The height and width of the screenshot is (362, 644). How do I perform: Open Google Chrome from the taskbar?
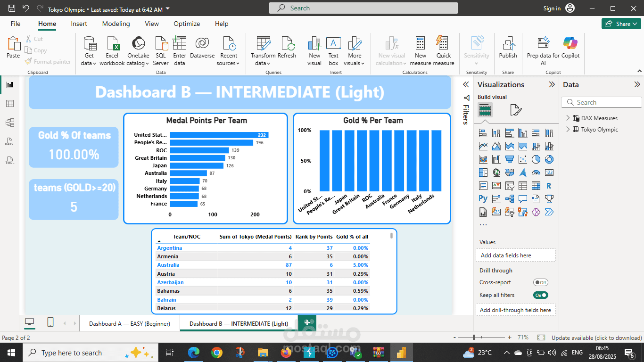[x=217, y=353]
